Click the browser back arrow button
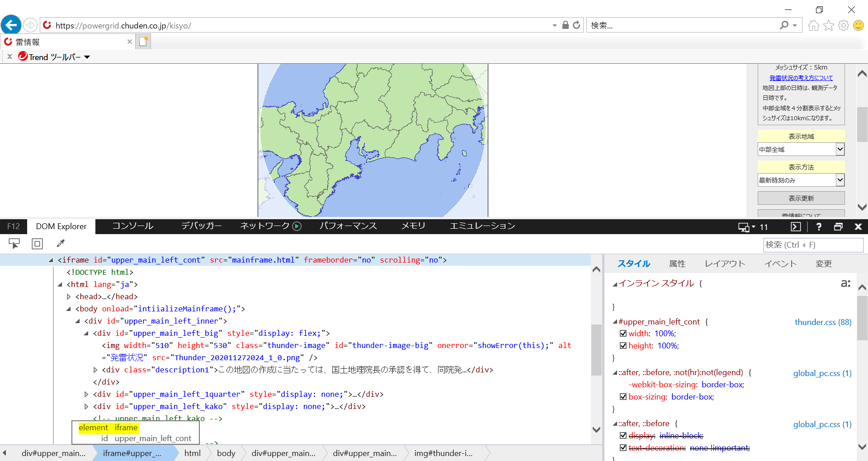Screen dimensions: 868x461 pos(11,25)
